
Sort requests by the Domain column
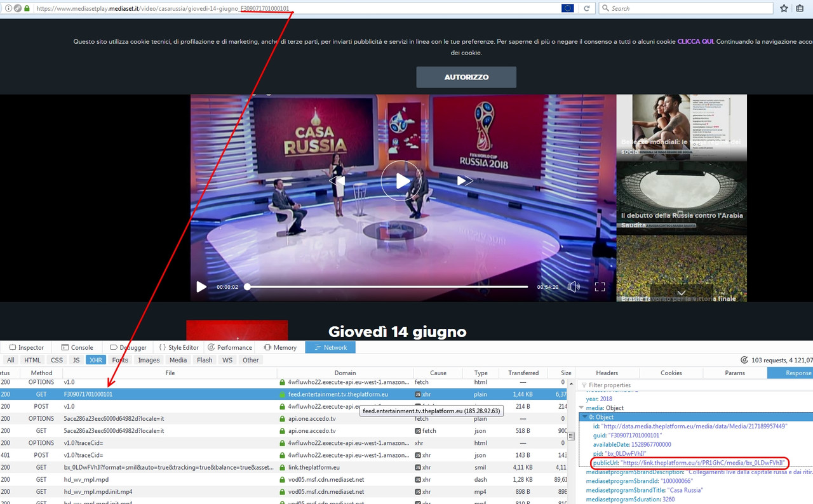(346, 373)
